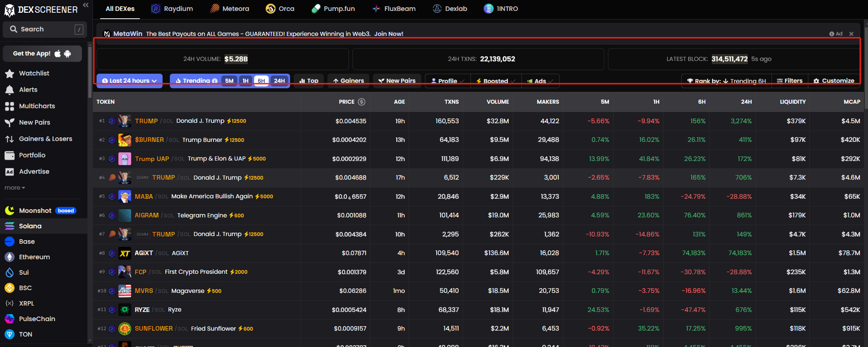Screen dimensions: 868x347
Task: Select the 1H trending timeframe
Action: point(245,81)
